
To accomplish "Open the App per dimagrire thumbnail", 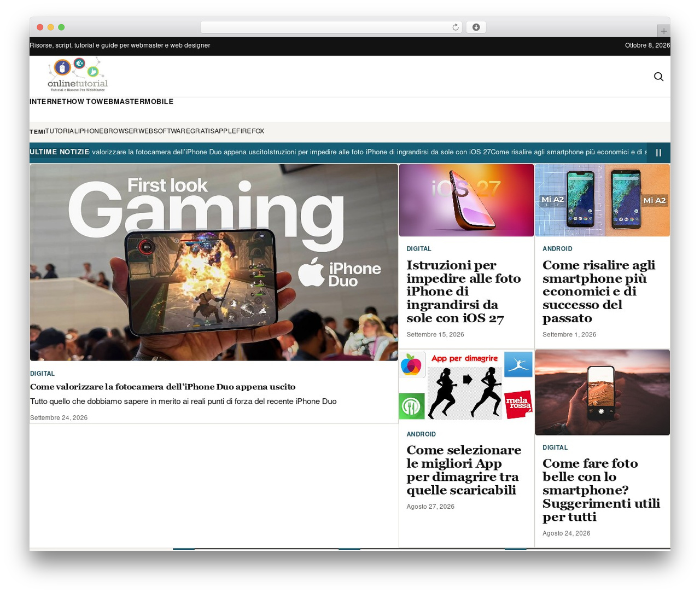I will 466,386.
